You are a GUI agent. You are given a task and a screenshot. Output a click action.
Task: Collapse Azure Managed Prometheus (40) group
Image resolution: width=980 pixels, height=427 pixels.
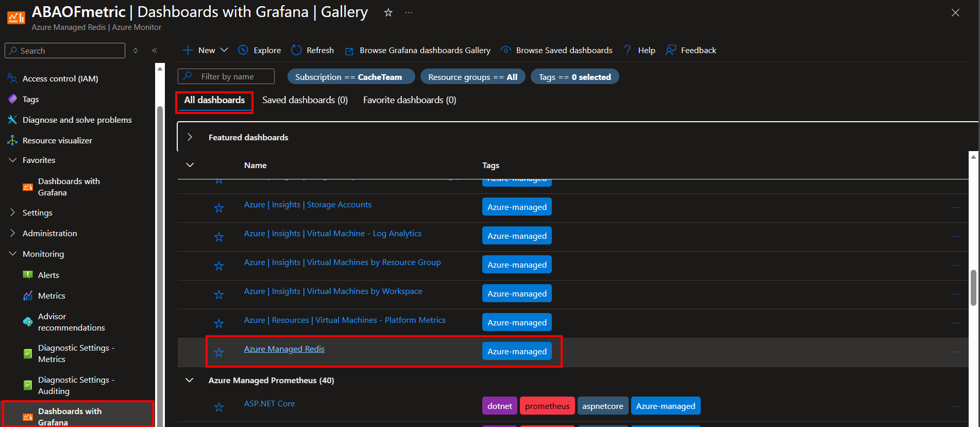[x=190, y=380]
